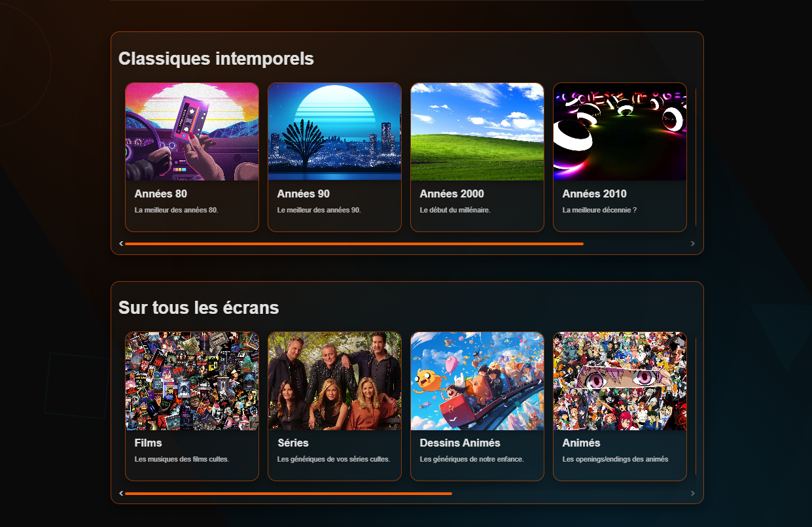The height and width of the screenshot is (527, 812).
Task: Click the text "Les musiques des films cultes."
Action: pos(182,460)
